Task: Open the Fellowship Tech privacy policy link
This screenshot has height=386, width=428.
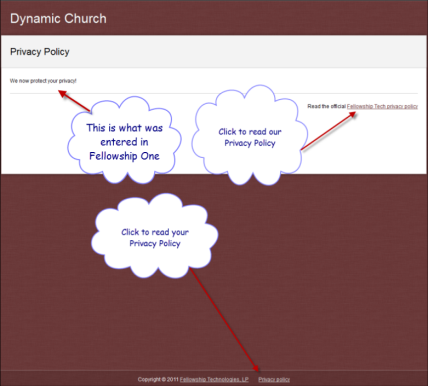Action: (x=382, y=106)
